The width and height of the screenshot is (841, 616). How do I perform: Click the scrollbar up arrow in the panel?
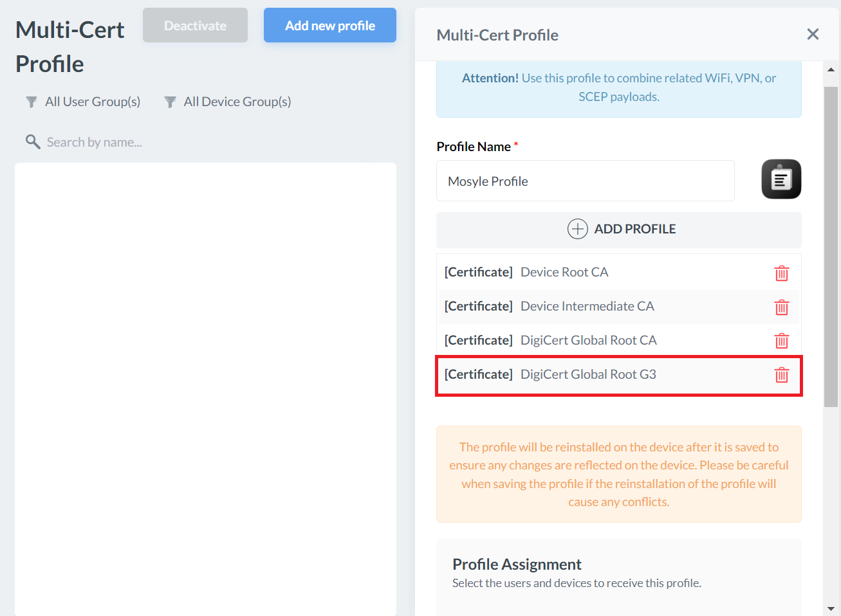pyautogui.click(x=831, y=69)
